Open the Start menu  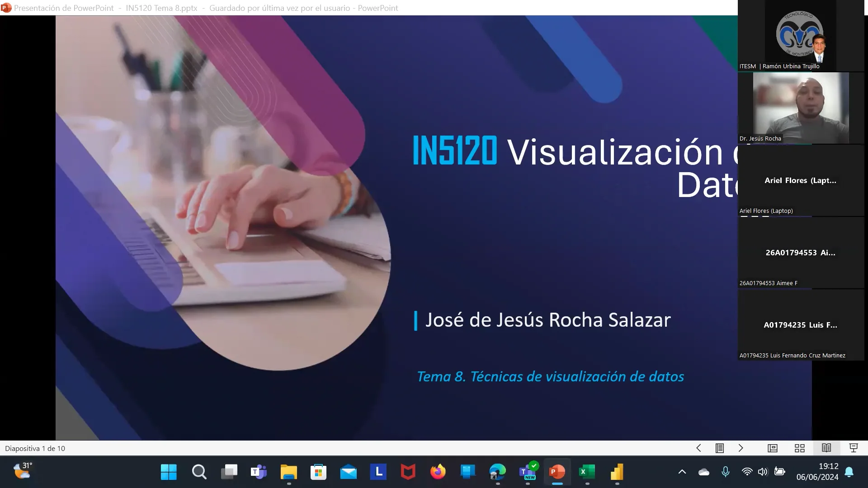point(168,472)
